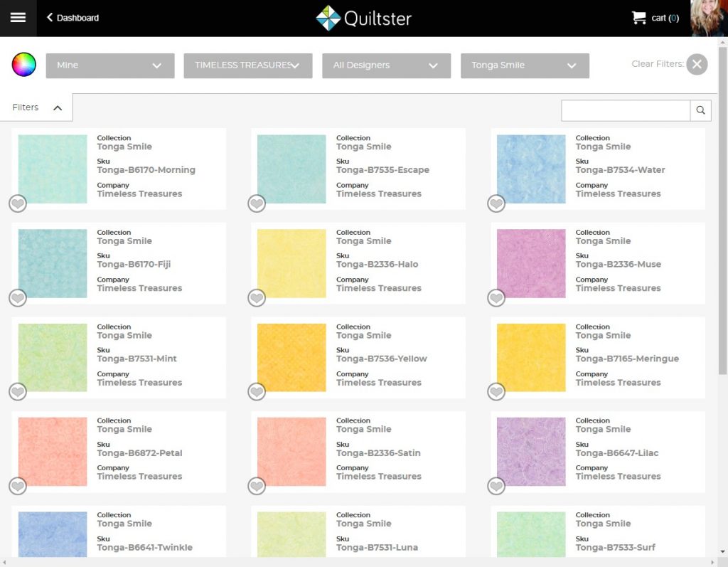Click the Tonga-B6641-Twinkle SKU text

145,548
